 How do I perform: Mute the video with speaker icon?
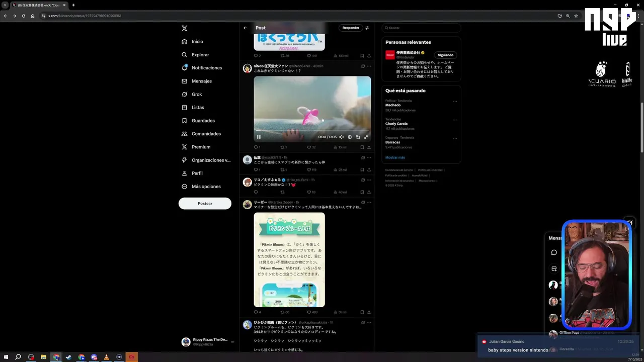pyautogui.click(x=342, y=137)
